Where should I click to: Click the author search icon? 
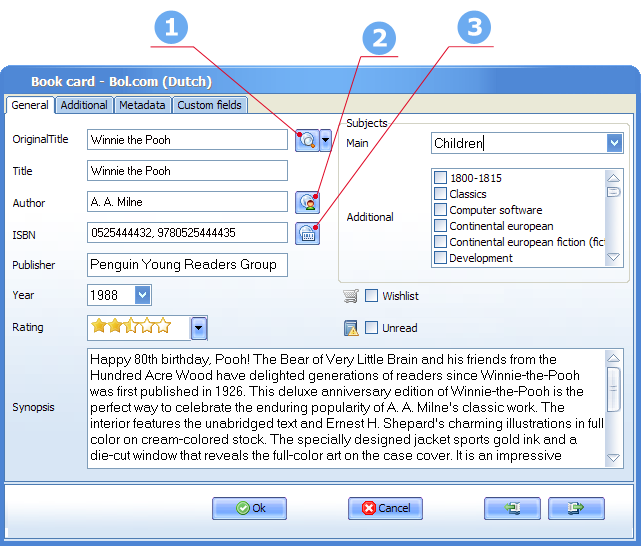point(307,202)
